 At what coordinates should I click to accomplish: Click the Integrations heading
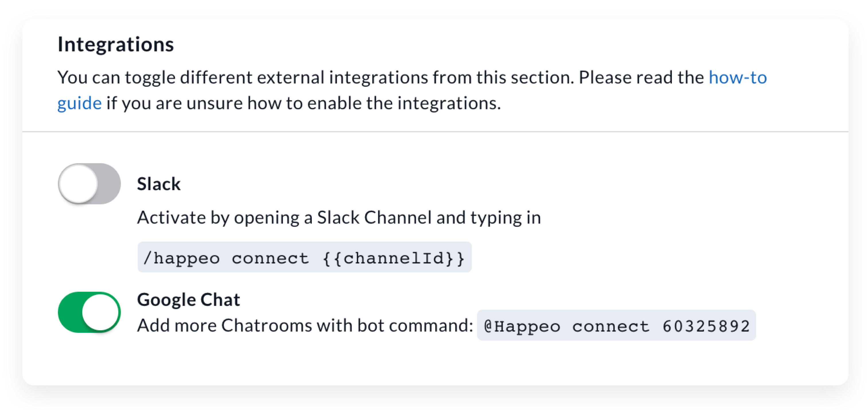click(x=116, y=44)
